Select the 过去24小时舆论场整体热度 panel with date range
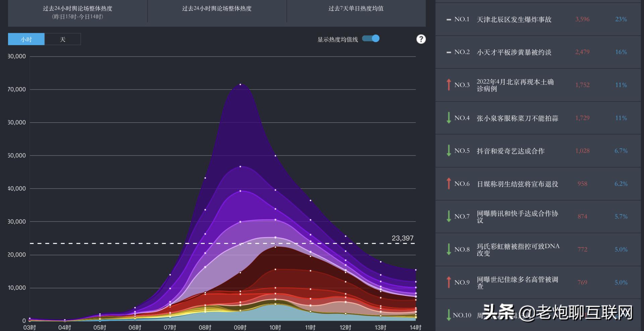This screenshot has width=644, height=331. 77,12
